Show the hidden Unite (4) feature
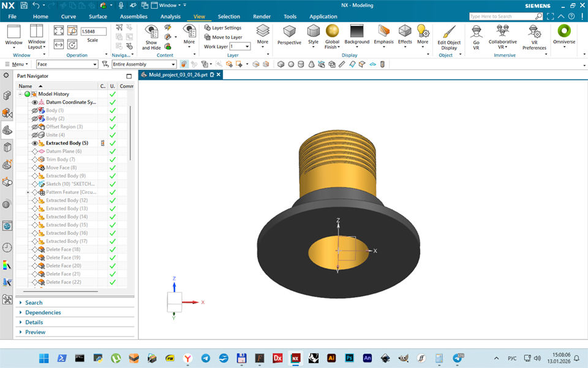Image resolution: width=588 pixels, height=368 pixels. [x=35, y=135]
